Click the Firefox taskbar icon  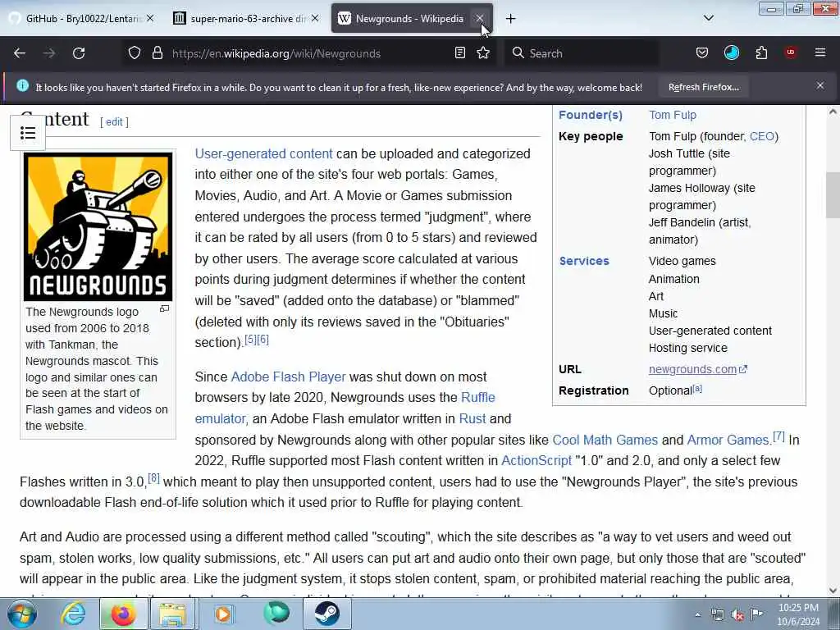coord(123,614)
